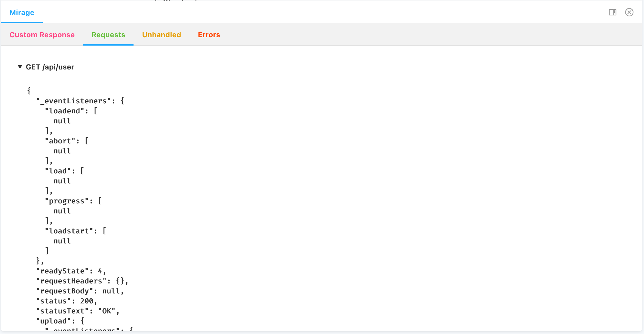Screen dimensions: 644x334
Task: Click the "statusText": "OK" line
Action: (x=77, y=311)
